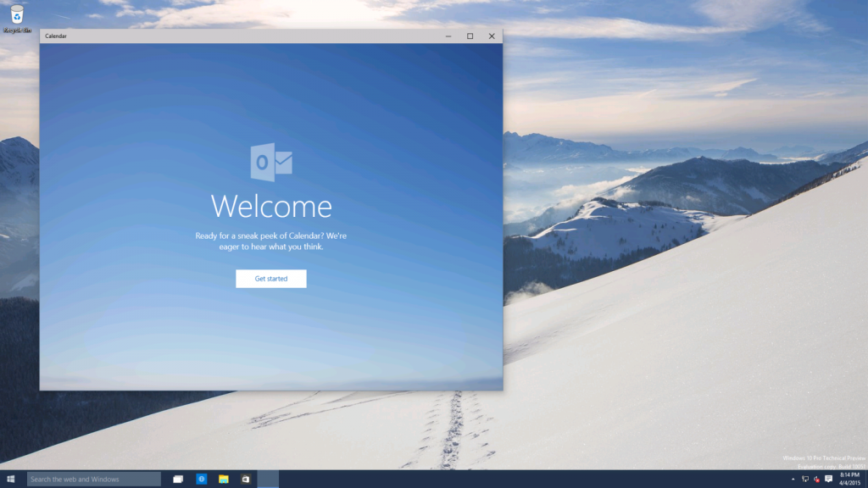Open File Explorer from the taskbar
The image size is (868, 488).
click(224, 480)
